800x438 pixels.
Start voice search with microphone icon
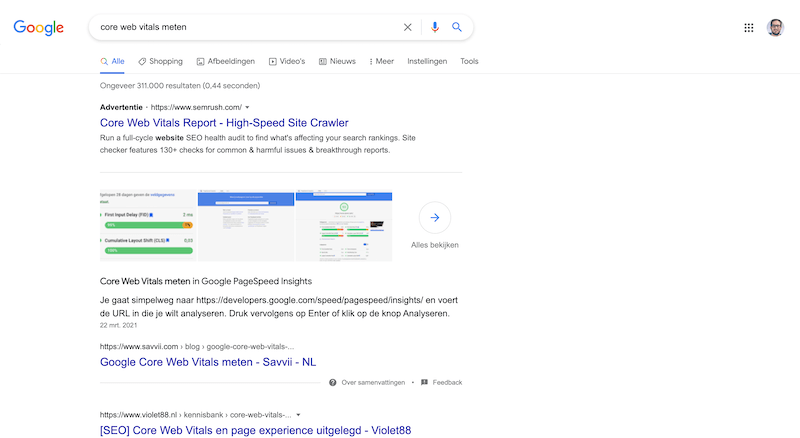click(x=435, y=27)
